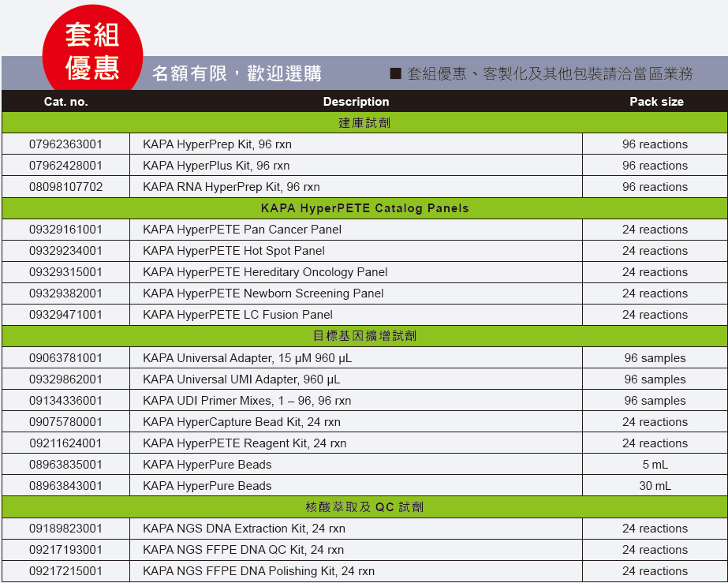Select the 5 mL pack size cell
Viewport: 728px width, 583px height.
point(655,465)
